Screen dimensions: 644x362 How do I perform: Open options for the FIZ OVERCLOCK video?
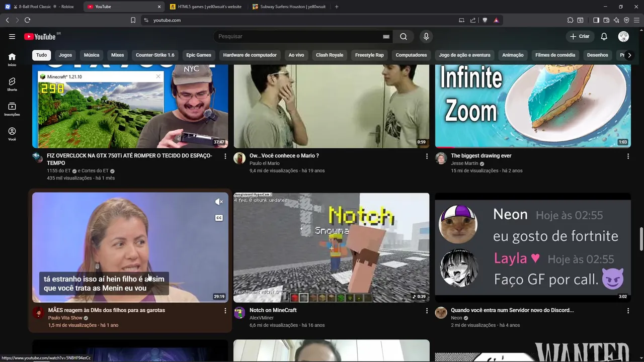click(225, 156)
